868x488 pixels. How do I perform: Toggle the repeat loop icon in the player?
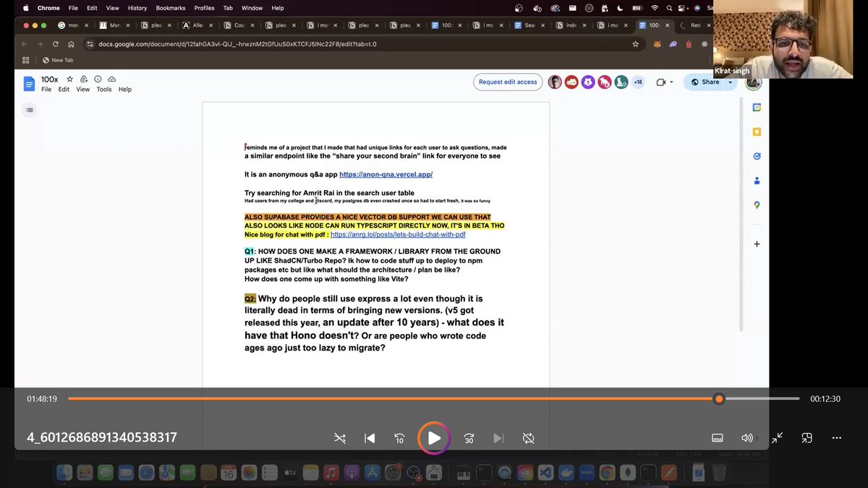528,438
